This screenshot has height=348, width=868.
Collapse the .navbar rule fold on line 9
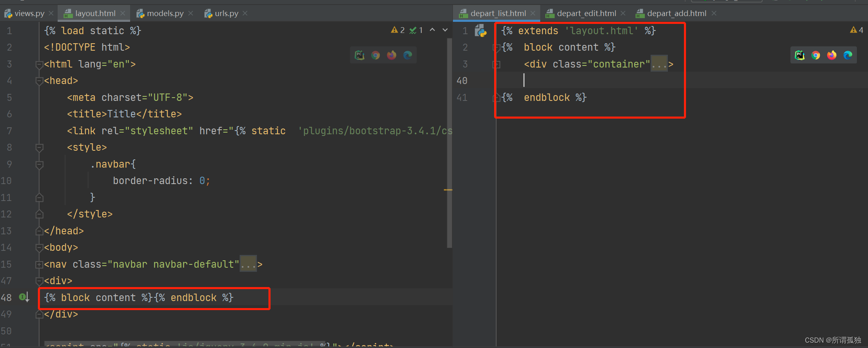pyautogui.click(x=40, y=164)
